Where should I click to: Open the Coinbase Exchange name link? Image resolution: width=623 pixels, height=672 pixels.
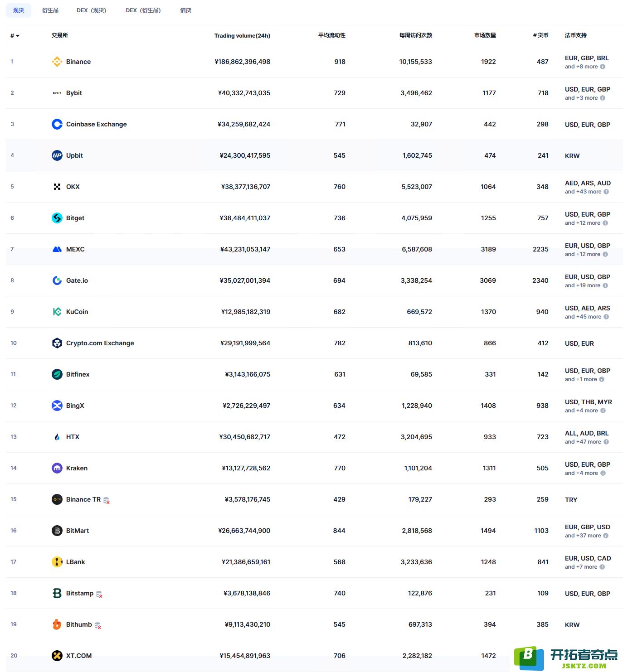coord(97,124)
